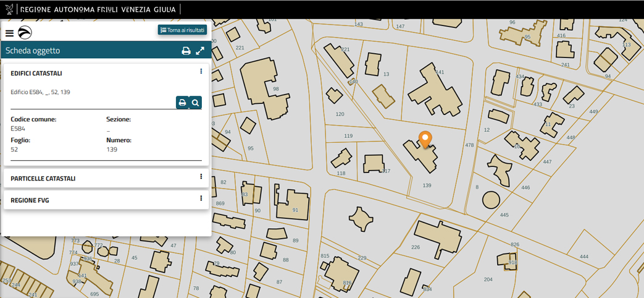Select building on parcel 226 on map
The height and width of the screenshot is (298, 644).
(x=437, y=238)
